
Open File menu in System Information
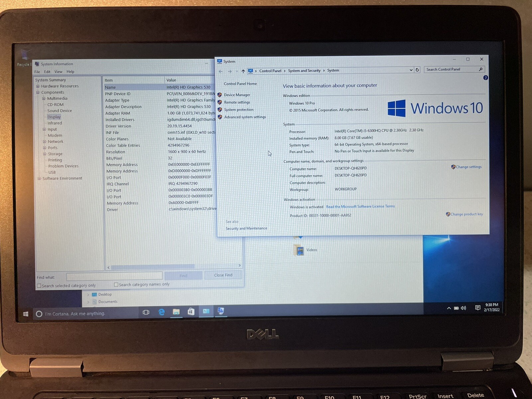(37, 72)
